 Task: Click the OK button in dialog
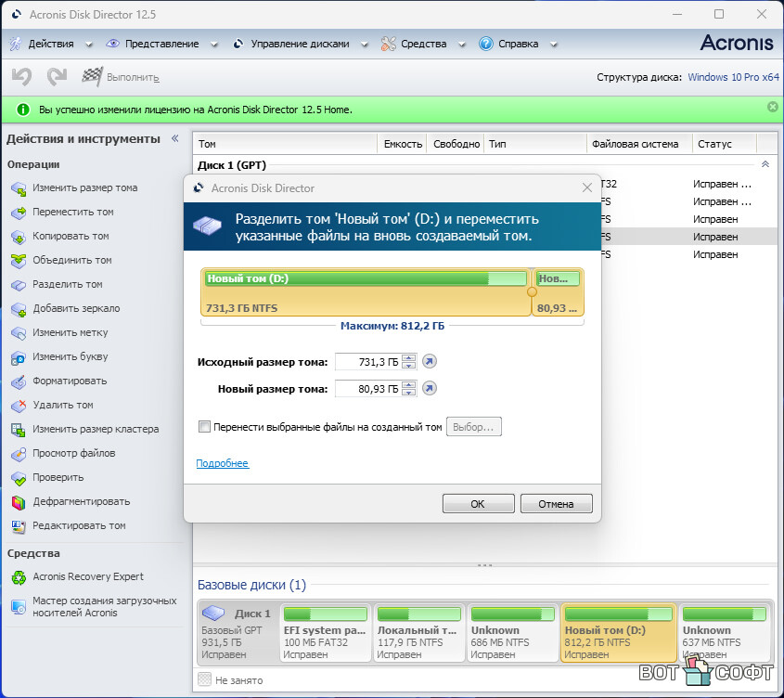click(x=478, y=504)
